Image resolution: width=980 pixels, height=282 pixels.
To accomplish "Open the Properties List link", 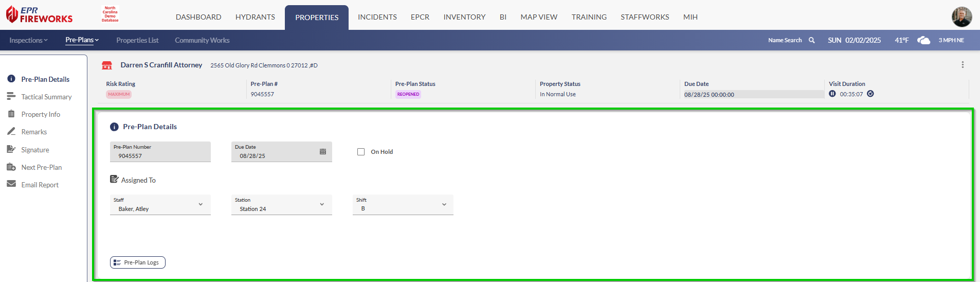I will click(137, 40).
